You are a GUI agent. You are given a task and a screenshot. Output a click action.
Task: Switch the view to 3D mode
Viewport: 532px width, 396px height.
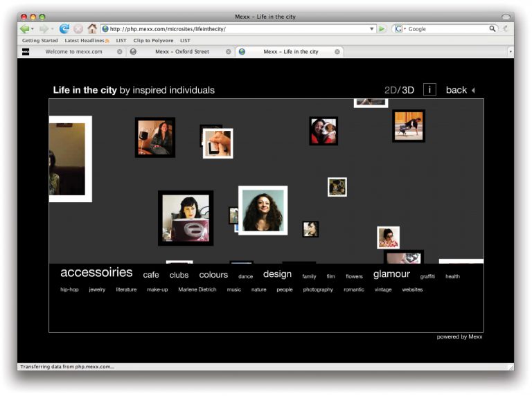point(408,90)
